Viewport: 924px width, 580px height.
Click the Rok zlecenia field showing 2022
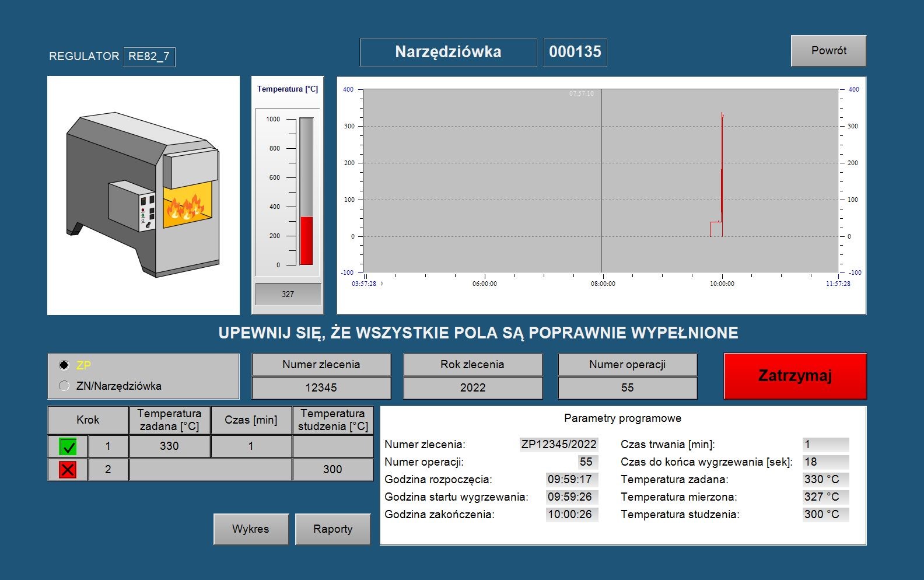(473, 388)
